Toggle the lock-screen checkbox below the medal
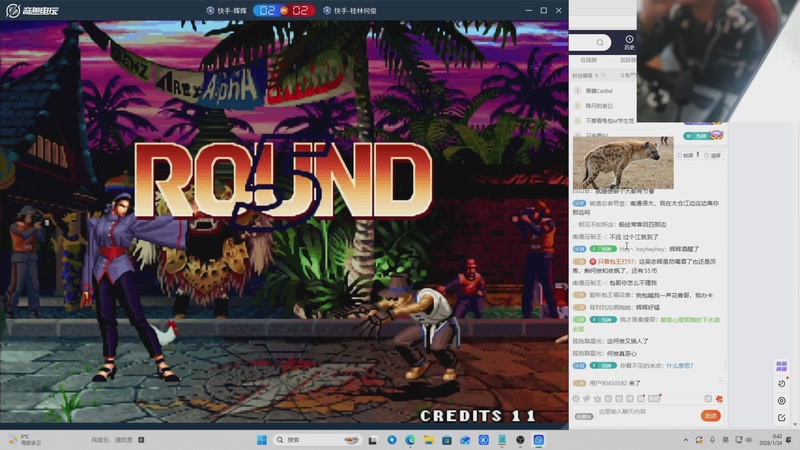 pos(685,155)
